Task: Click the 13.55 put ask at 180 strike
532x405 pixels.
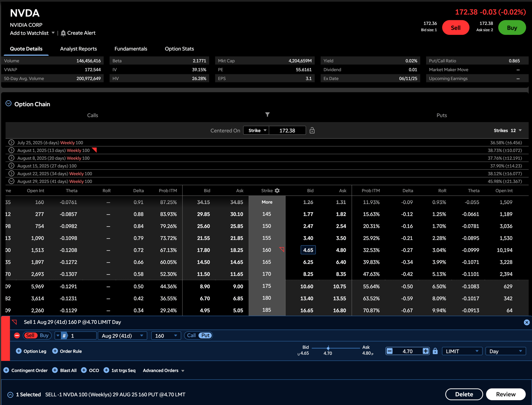Action: click(339, 298)
